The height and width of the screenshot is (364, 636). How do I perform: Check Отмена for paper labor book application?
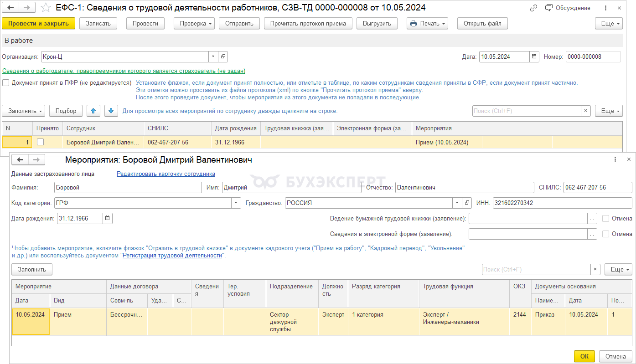click(x=605, y=219)
